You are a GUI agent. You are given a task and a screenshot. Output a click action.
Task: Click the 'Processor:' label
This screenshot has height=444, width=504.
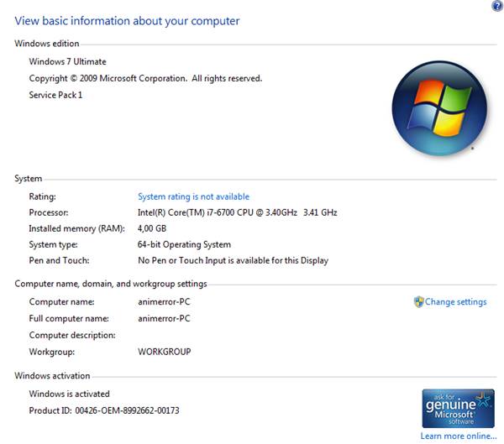click(x=49, y=212)
